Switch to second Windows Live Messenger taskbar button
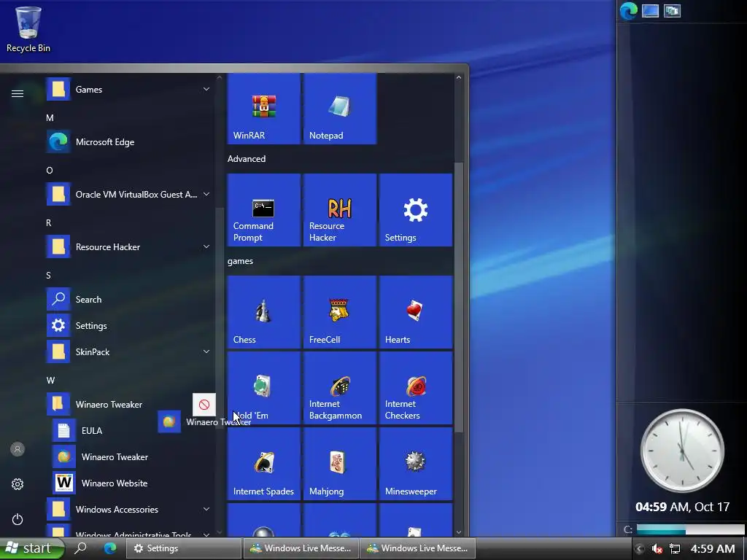Viewport: 747px width, 560px height. [x=417, y=548]
